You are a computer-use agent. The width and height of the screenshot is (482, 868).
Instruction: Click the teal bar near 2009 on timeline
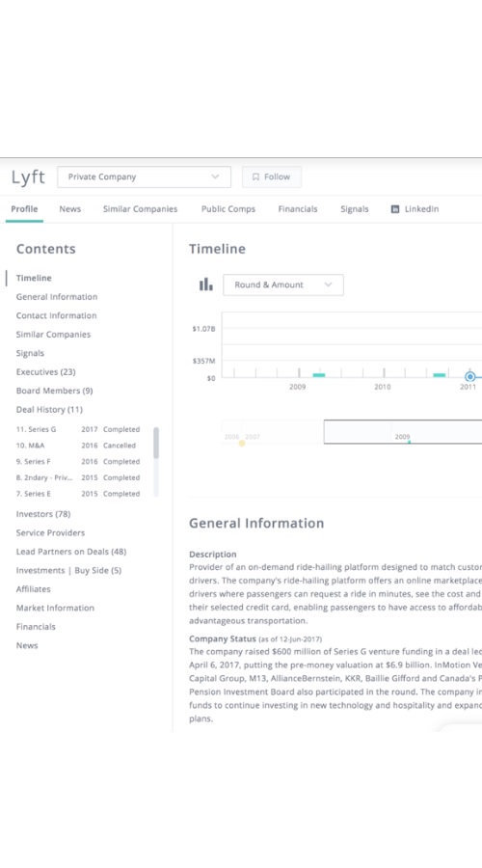click(x=319, y=375)
